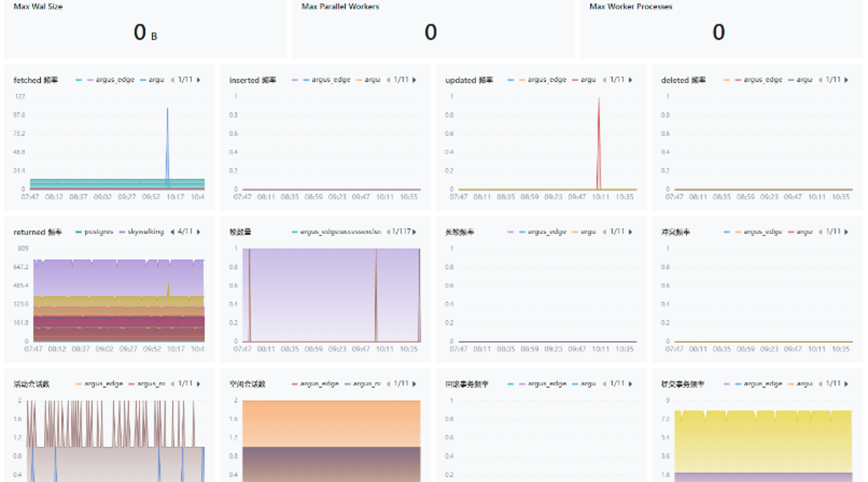Screen dimensions: 868x482
Task: Previous legend page in 回滚事务频率 chart
Action: click(x=604, y=384)
